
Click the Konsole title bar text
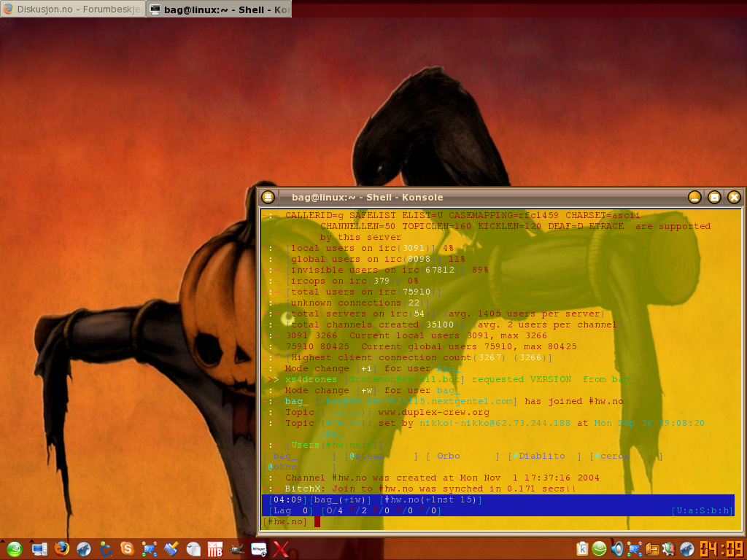[x=367, y=197]
